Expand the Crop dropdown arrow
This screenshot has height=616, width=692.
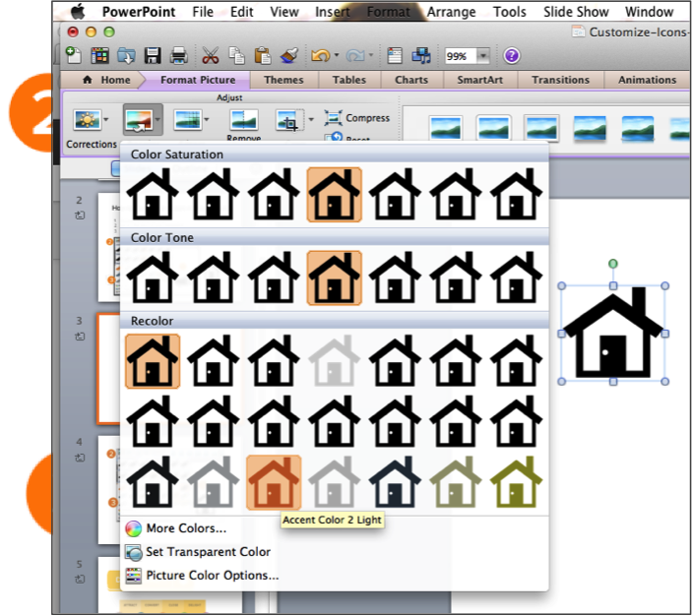[x=311, y=120]
